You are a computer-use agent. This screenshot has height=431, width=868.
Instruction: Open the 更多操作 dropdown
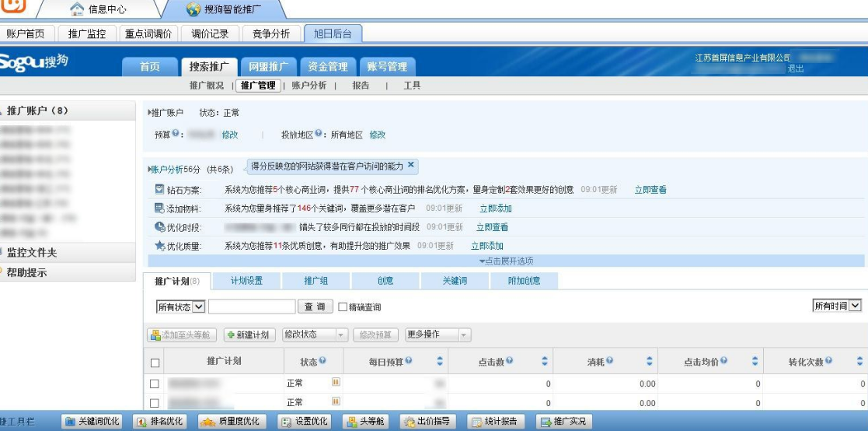[x=437, y=335]
